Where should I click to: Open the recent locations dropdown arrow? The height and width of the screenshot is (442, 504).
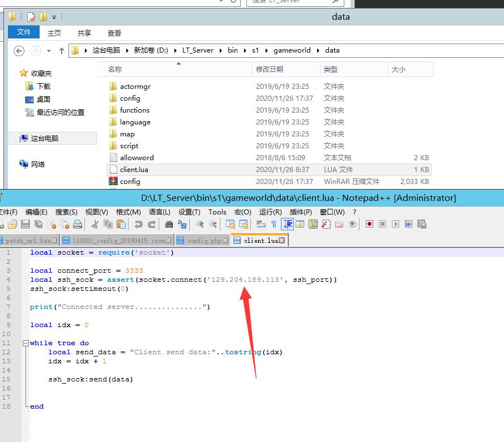(x=49, y=50)
